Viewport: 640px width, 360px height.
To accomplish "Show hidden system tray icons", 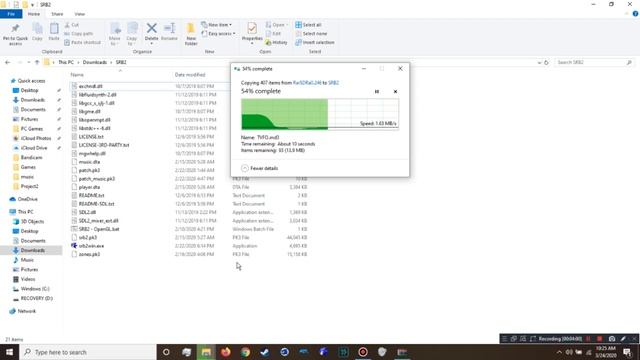I will pyautogui.click(x=559, y=352).
